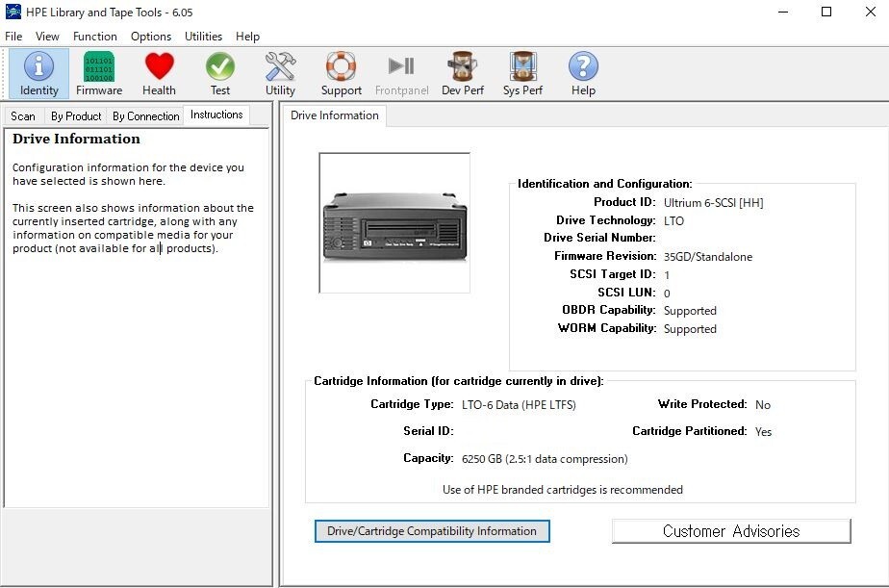Open the Sys Perf hourglass tool
Image resolution: width=889 pixels, height=588 pixels.
522,74
